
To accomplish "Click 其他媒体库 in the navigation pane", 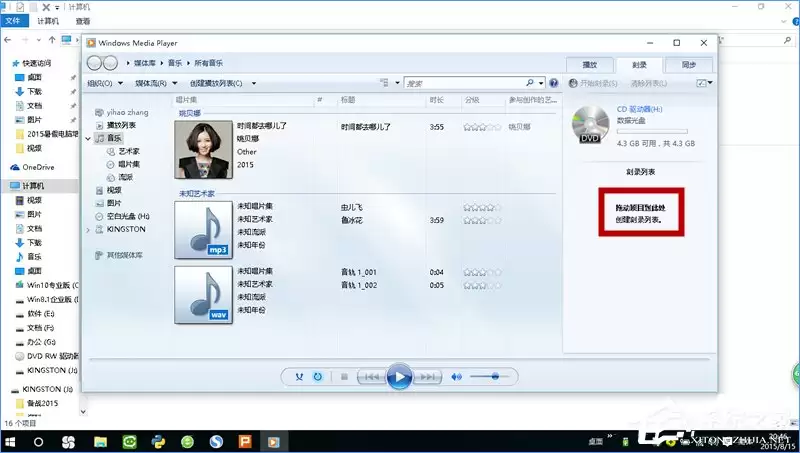I will [x=124, y=255].
